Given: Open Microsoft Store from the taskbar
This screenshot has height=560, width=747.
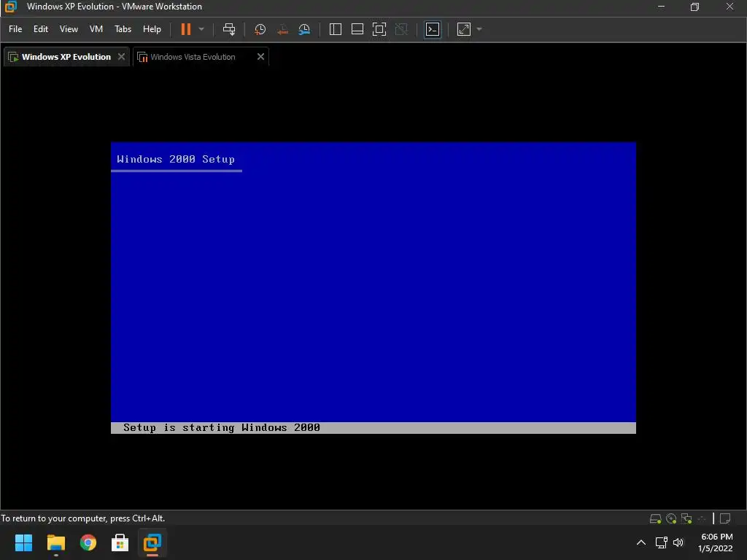Looking at the screenshot, I should (x=120, y=542).
